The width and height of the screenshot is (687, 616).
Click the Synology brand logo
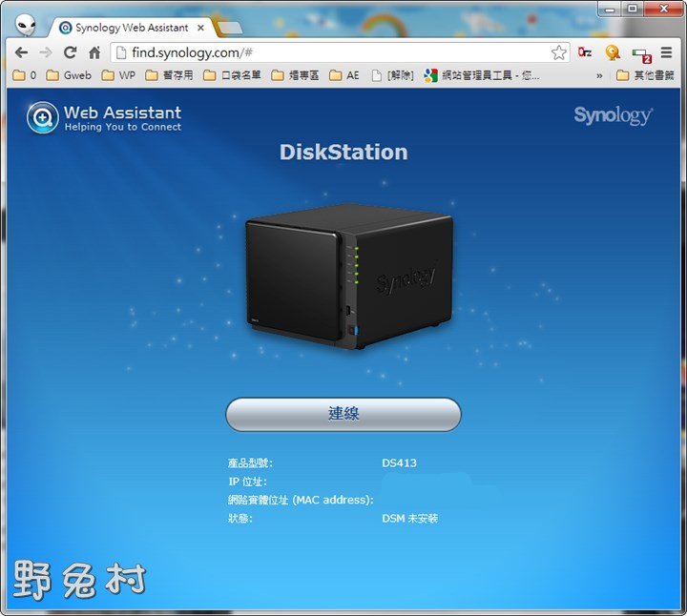613,116
